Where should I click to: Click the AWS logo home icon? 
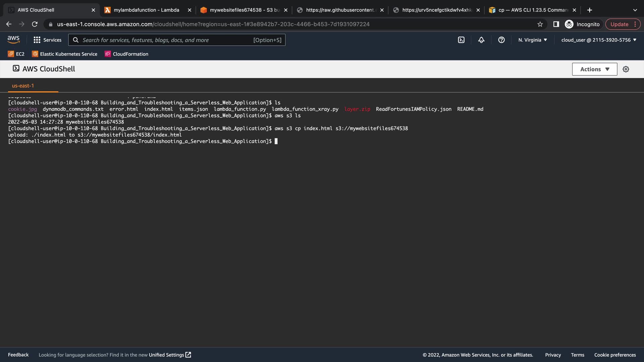13,40
